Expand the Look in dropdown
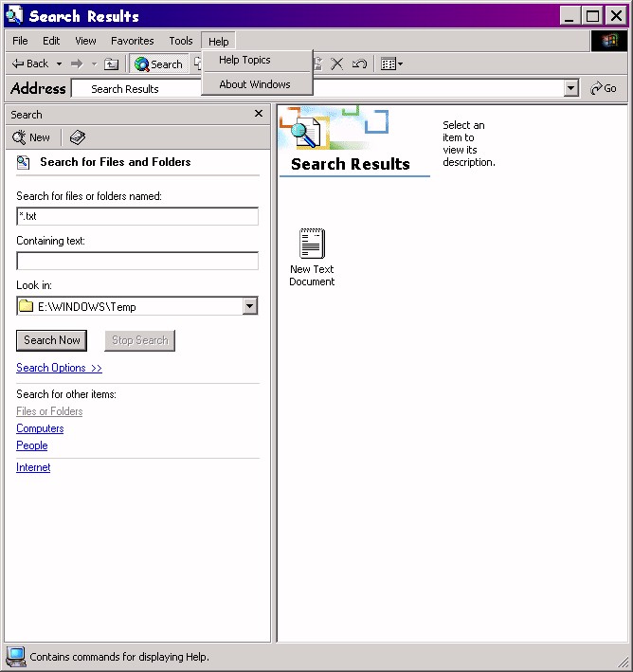This screenshot has height=672, width=633. click(249, 306)
